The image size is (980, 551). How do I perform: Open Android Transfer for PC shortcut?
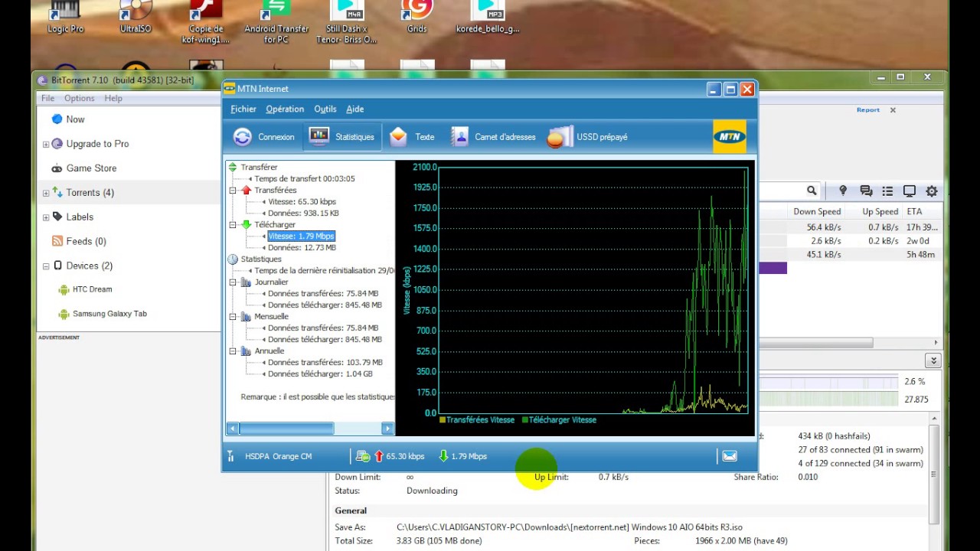pos(276,22)
